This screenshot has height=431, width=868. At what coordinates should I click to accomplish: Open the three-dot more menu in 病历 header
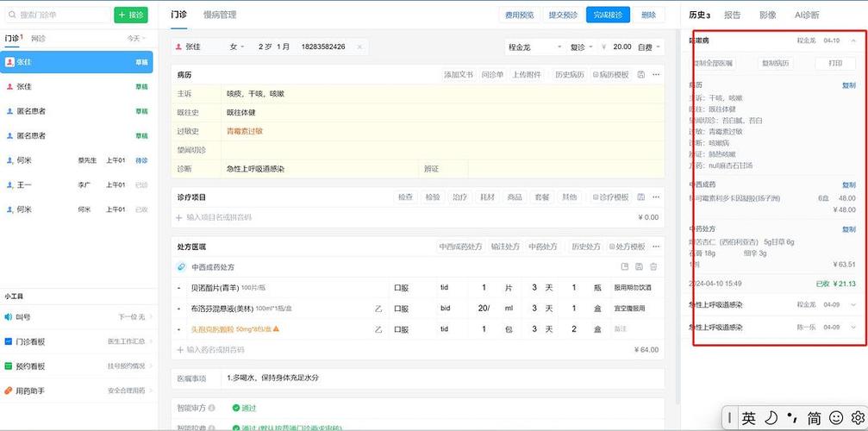(x=656, y=74)
